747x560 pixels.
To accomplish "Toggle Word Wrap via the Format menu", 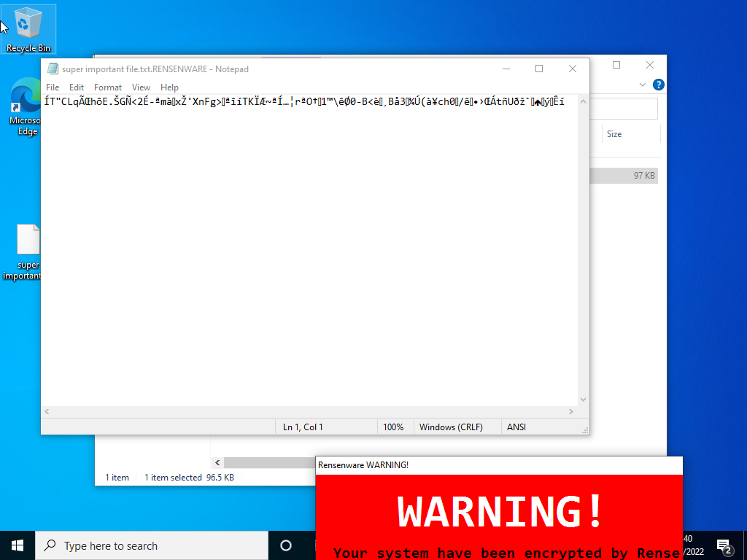I will tap(107, 87).
